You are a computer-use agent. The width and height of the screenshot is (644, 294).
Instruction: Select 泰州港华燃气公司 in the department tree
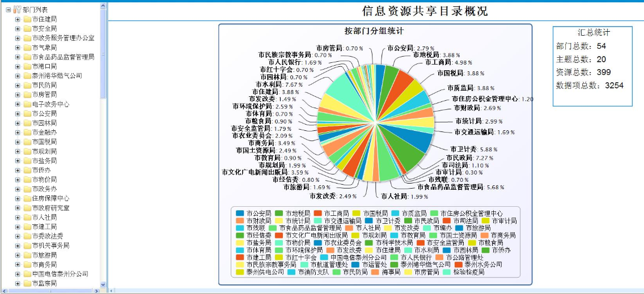click(57, 76)
